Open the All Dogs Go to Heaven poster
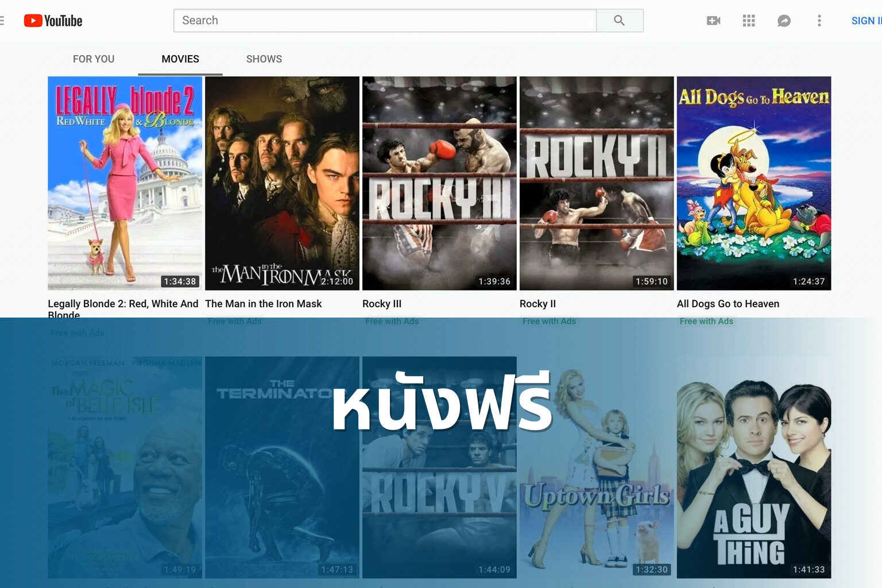This screenshot has width=882, height=588. pos(754,183)
